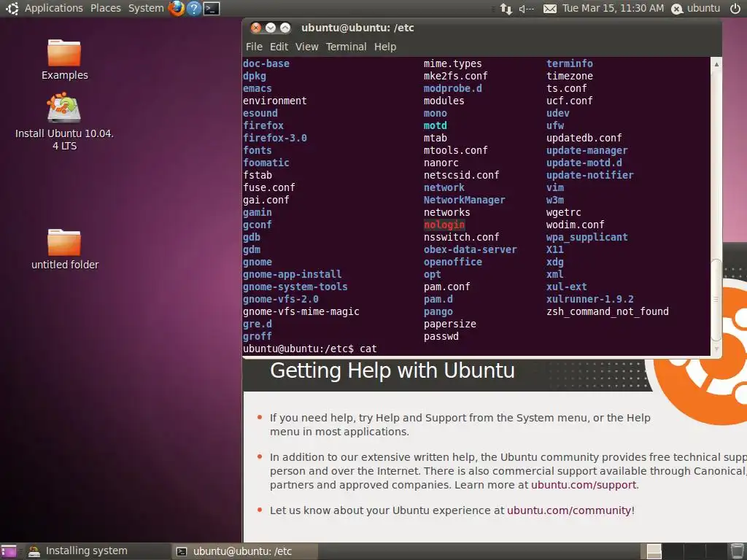This screenshot has width=747, height=560.
Task: Open the Places menu
Action: [x=105, y=8]
